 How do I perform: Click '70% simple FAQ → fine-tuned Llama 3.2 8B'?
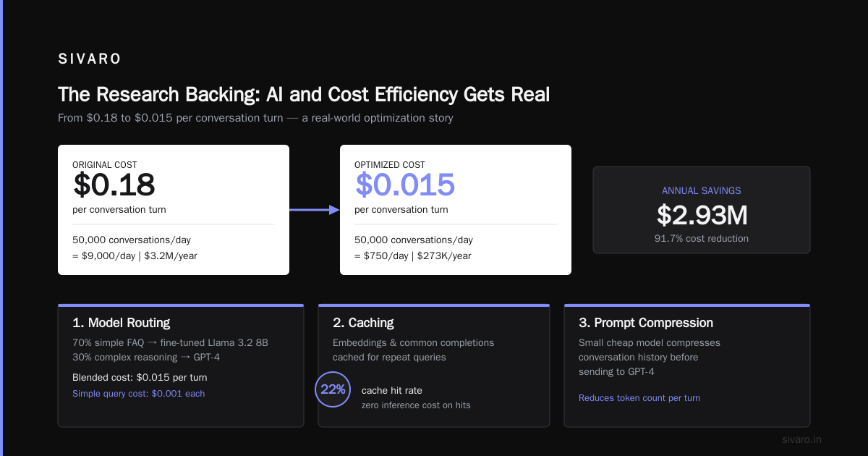pos(170,342)
